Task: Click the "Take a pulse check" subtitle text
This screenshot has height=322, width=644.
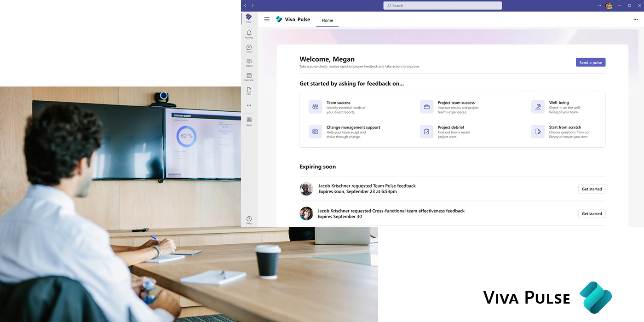Action: [360, 67]
